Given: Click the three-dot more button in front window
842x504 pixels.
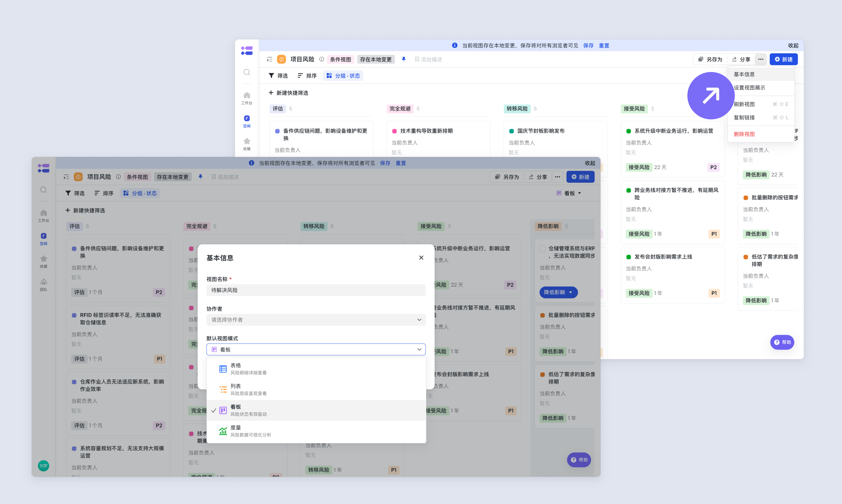Looking at the screenshot, I should 557,177.
